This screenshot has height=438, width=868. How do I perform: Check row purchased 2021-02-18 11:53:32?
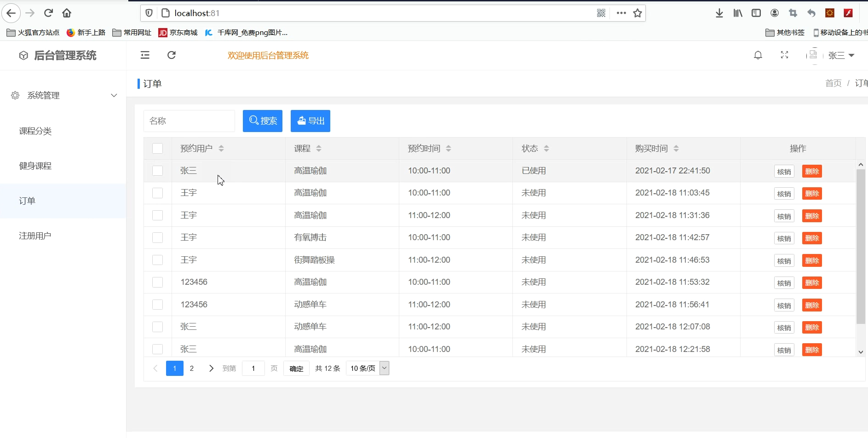click(157, 282)
